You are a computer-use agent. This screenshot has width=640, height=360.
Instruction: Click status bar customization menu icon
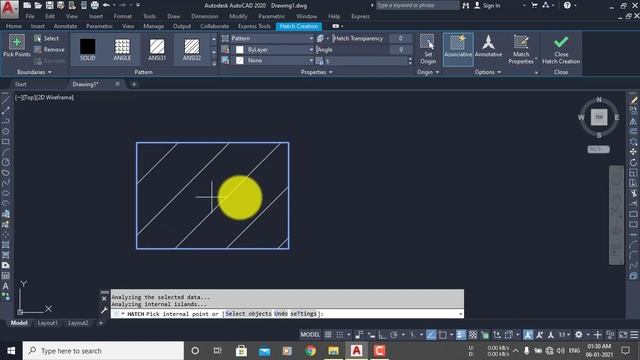(634, 335)
